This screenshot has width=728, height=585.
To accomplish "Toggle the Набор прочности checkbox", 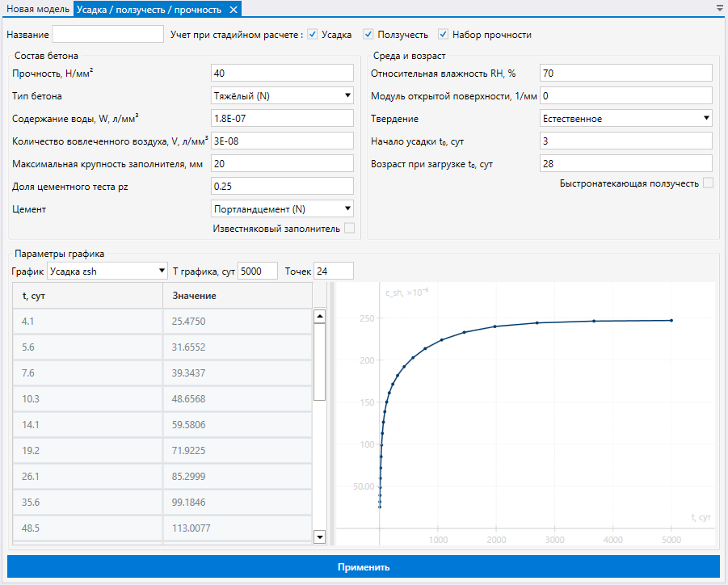I will click(443, 35).
